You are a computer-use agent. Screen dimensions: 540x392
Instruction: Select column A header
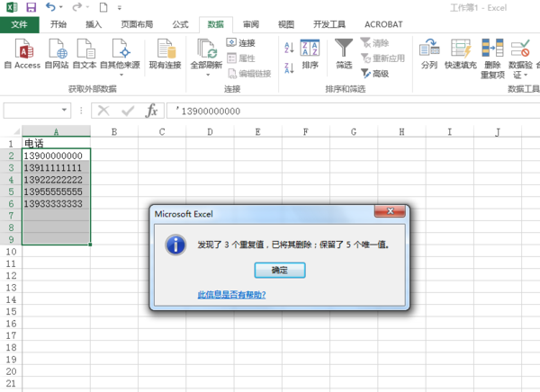pos(56,131)
